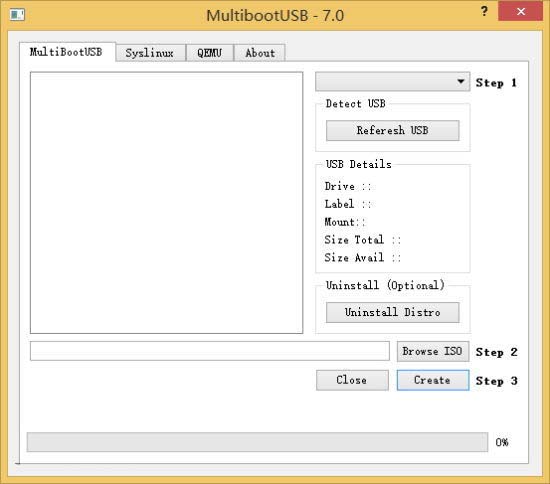
Task: Open the help question mark button
Action: pyautogui.click(x=484, y=11)
